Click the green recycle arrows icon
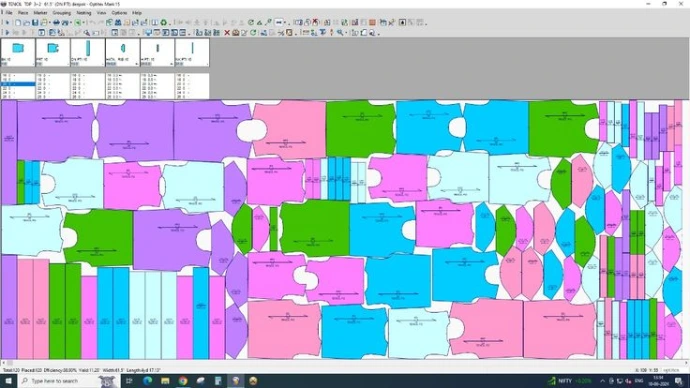This screenshot has height=388, width=690. click(163, 22)
